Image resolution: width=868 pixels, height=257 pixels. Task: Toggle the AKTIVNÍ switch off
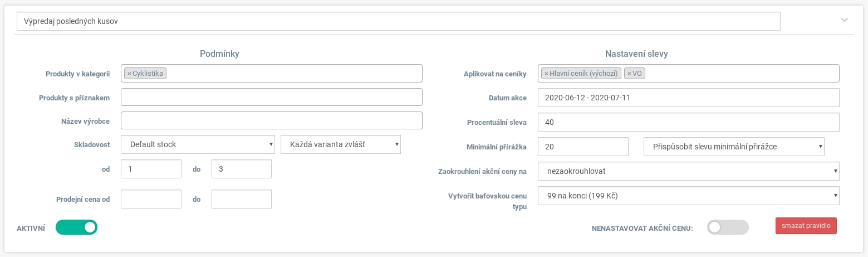[77, 227]
